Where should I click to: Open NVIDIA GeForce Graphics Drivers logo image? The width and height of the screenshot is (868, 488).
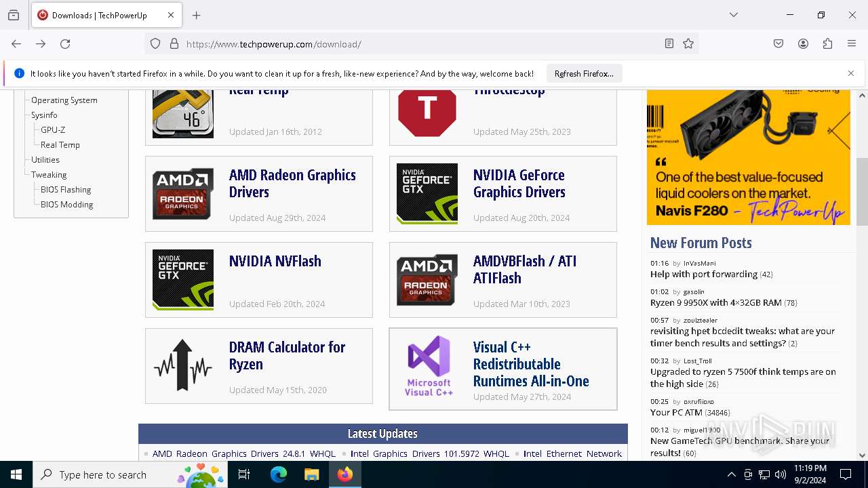(x=427, y=194)
